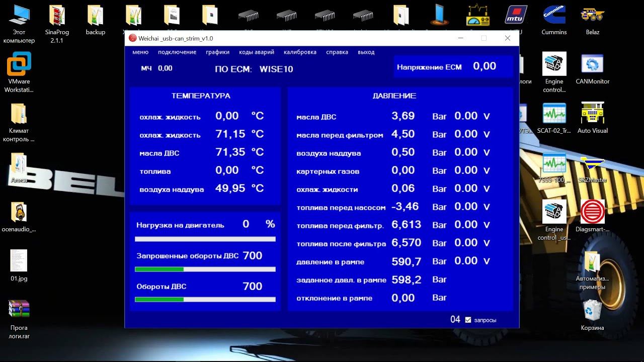The height and width of the screenshot is (362, 644).
Task: Click the Weichai _usb-can_strim_v1.0 title bar
Action: pyautogui.click(x=322, y=38)
